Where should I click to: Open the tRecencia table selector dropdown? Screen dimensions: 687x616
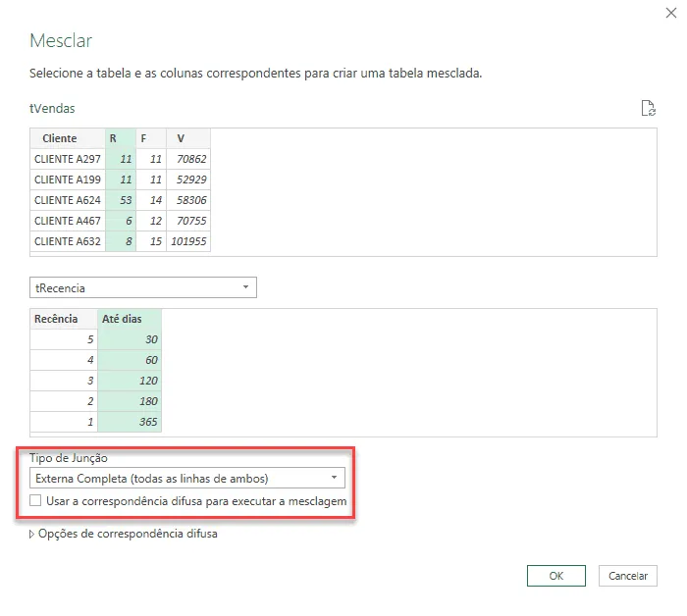[x=143, y=287]
